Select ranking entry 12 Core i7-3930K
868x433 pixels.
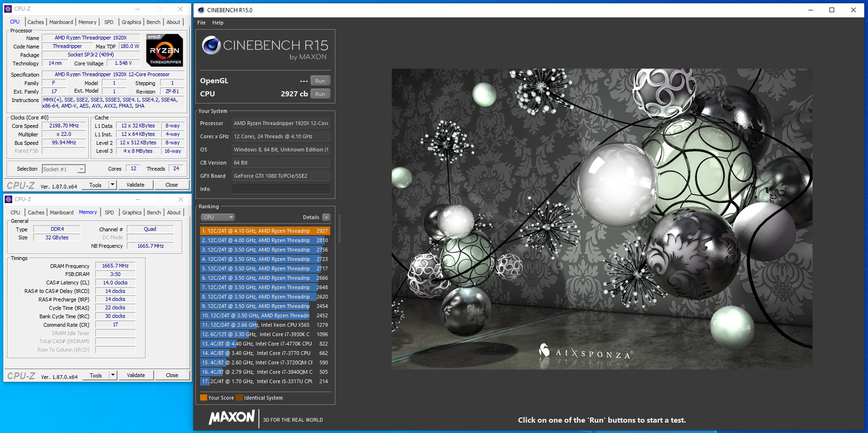[265, 334]
